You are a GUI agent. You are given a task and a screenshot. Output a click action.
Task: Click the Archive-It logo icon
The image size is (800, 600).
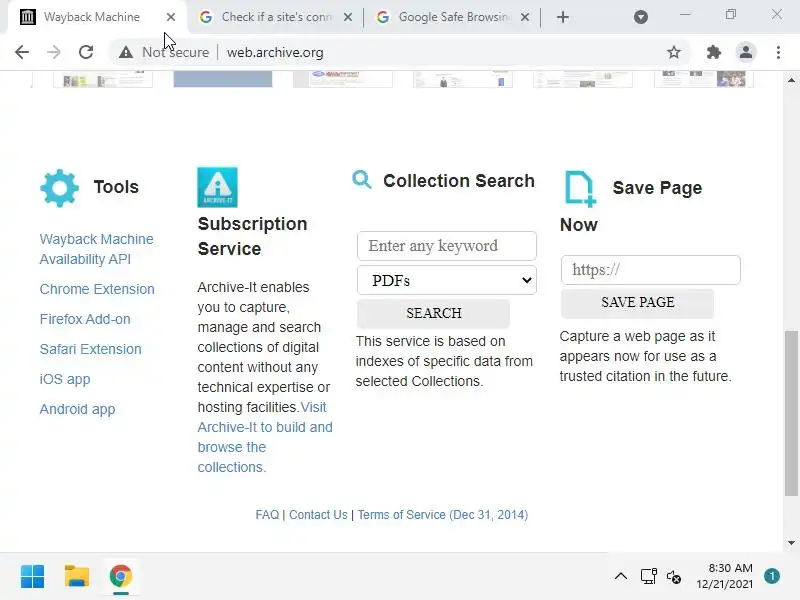tap(217, 187)
